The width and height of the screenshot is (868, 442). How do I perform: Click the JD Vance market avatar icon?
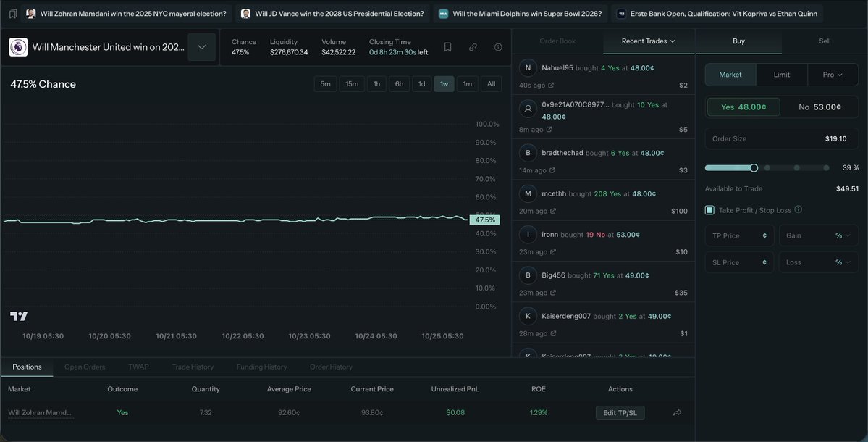coord(246,14)
